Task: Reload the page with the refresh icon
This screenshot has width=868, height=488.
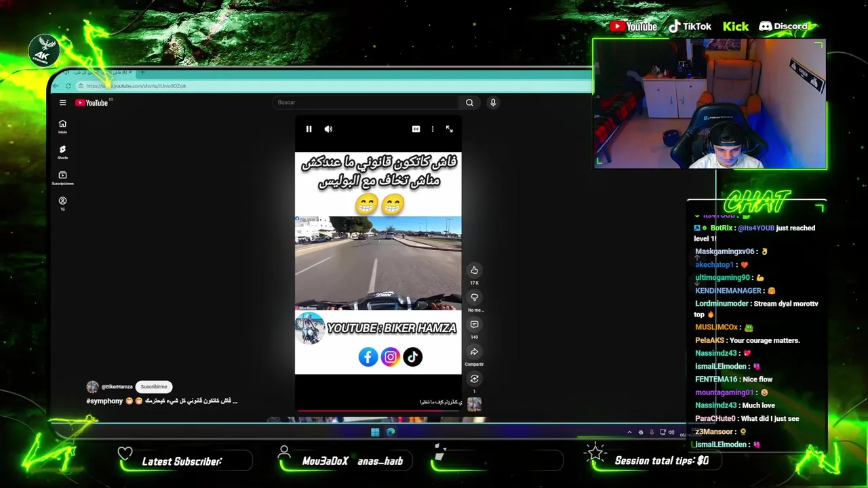Action: 68,86
